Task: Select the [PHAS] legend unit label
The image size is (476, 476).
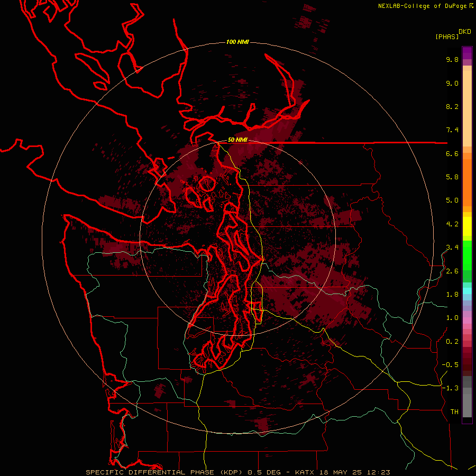Action: (x=447, y=37)
